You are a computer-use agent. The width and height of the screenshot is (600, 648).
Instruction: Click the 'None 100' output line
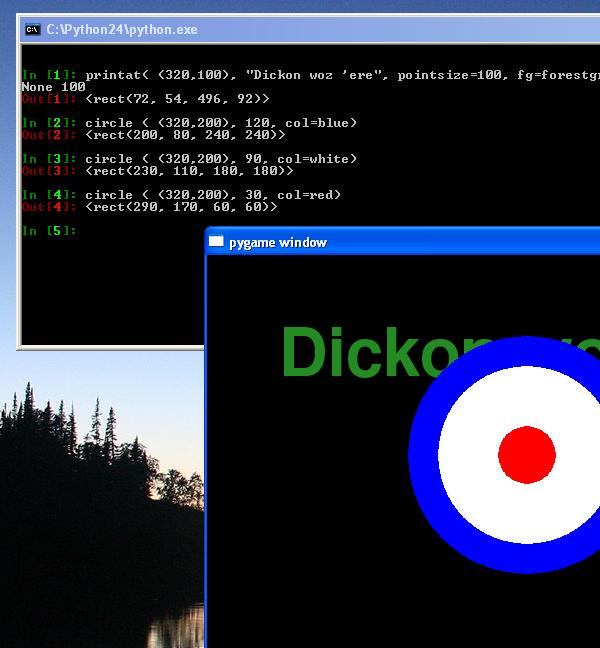(53, 87)
